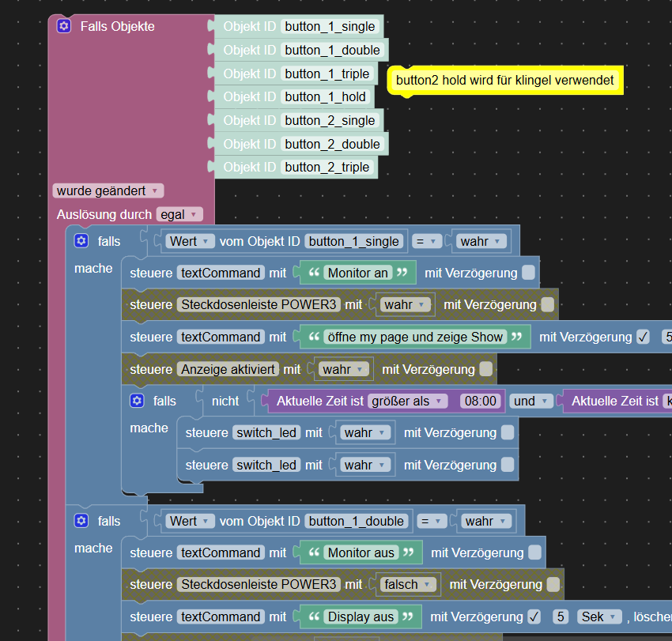Open gear on the button_1_double falls block
The width and height of the screenshot is (672, 641).
(x=81, y=520)
